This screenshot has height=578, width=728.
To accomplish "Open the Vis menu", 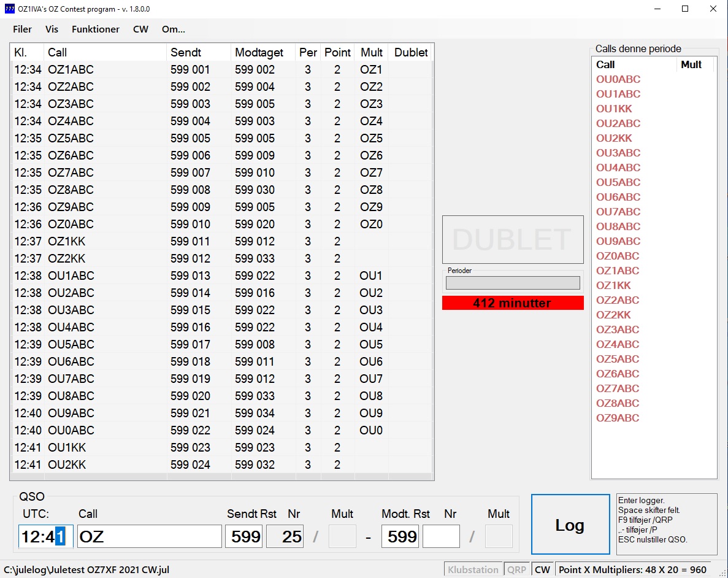I will click(52, 29).
